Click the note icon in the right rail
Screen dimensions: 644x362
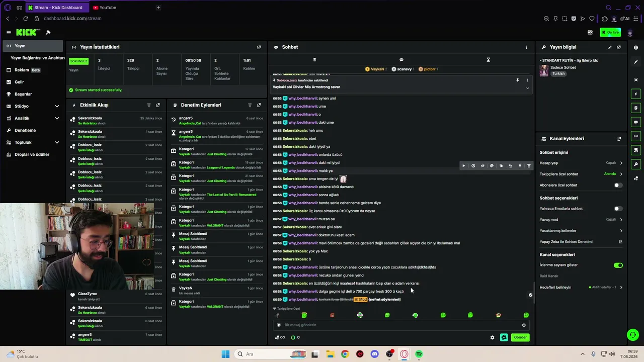click(636, 108)
